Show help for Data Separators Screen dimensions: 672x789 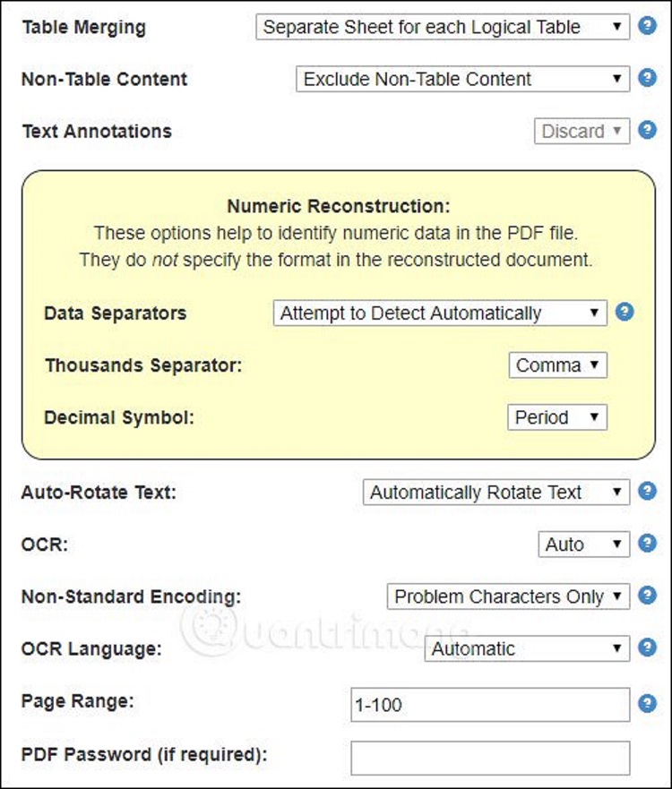(625, 312)
